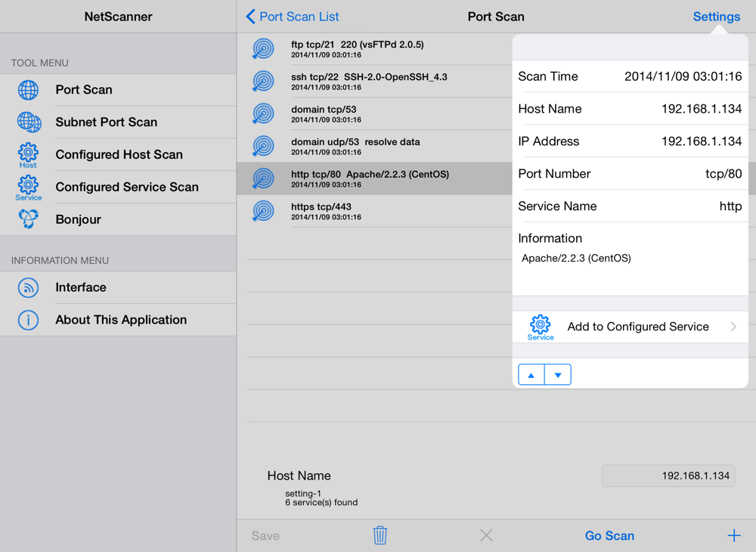Open Configured Host Scan menu item
Screen dimensions: 756x552
tap(119, 154)
